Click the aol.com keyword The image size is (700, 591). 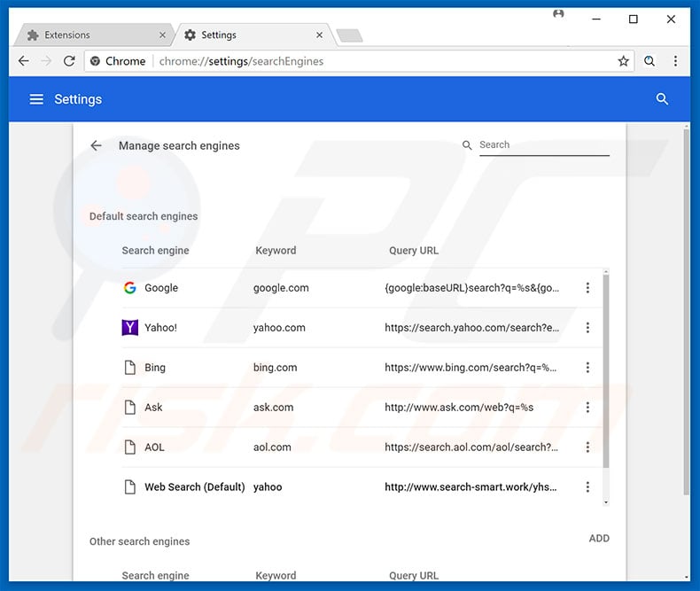272,447
